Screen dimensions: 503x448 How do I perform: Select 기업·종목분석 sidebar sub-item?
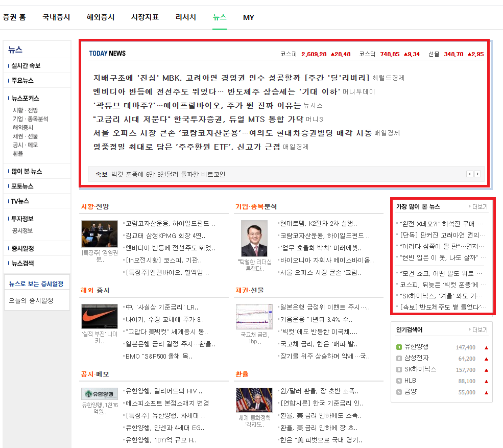click(31, 119)
